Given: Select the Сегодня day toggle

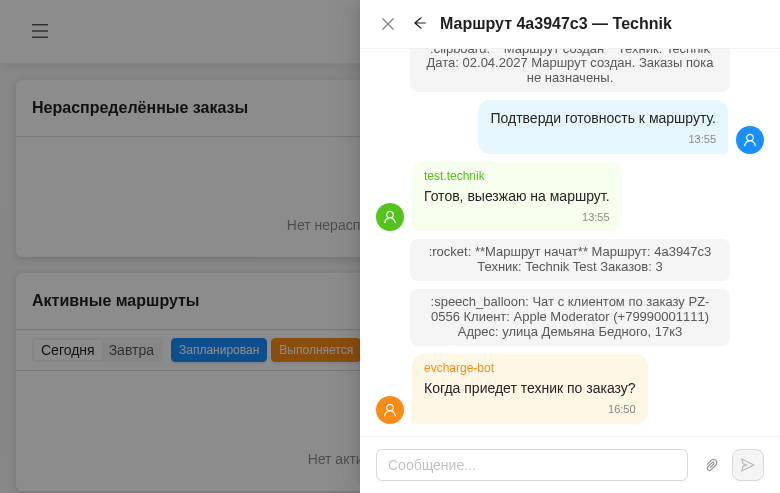Looking at the screenshot, I should 67,350.
